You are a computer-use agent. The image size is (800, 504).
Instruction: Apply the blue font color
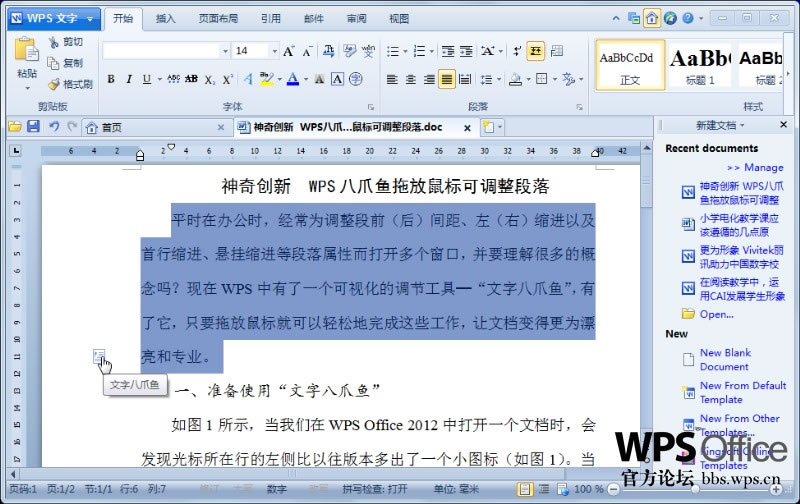(293, 79)
